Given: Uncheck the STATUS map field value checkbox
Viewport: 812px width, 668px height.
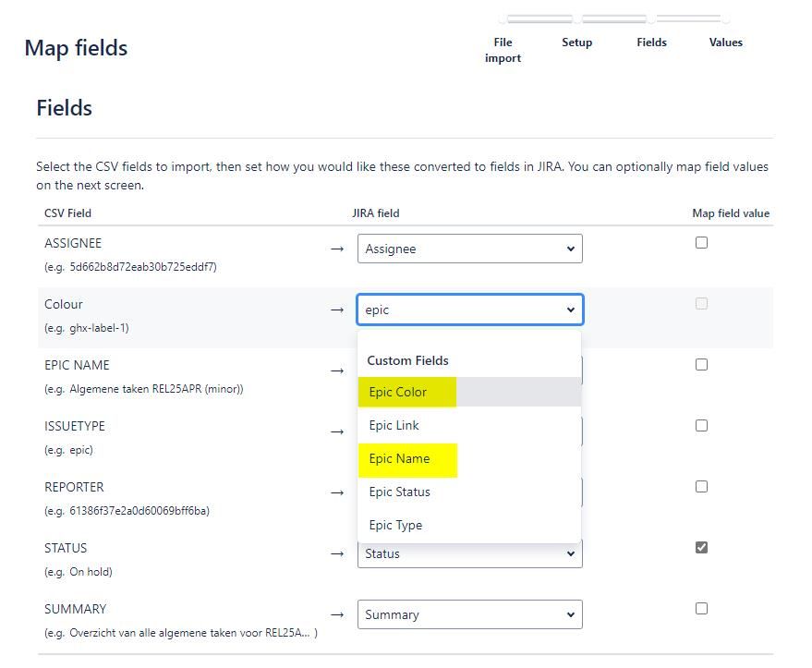Looking at the screenshot, I should (701, 547).
